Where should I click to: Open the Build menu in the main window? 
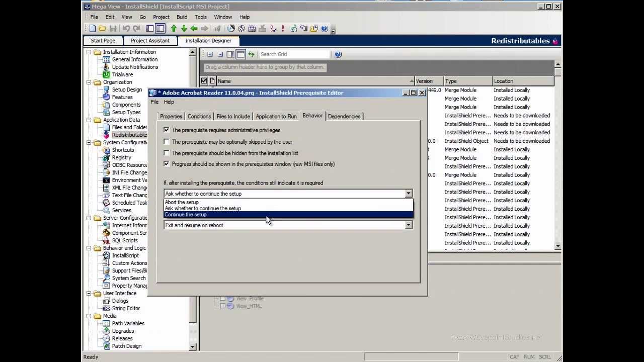(x=182, y=17)
